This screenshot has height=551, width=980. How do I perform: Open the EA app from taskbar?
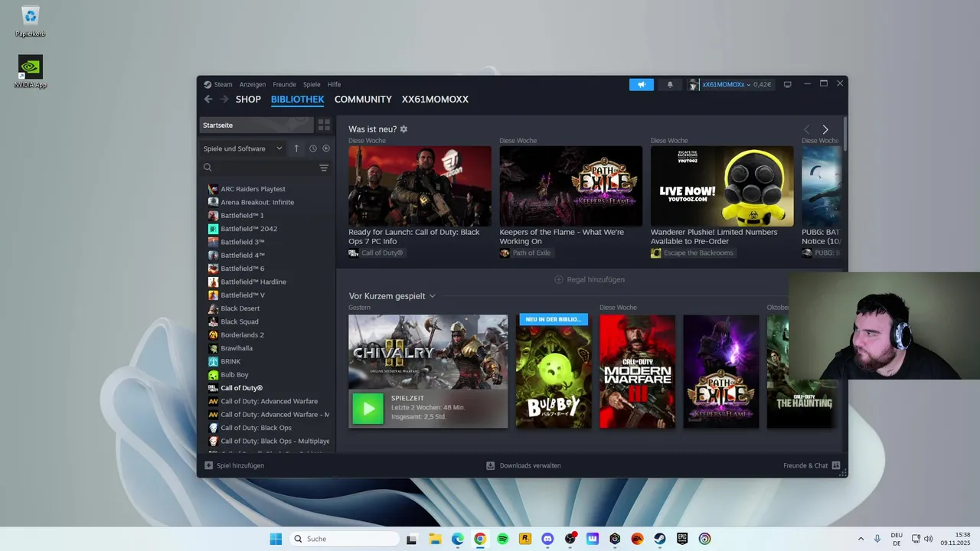point(637,539)
